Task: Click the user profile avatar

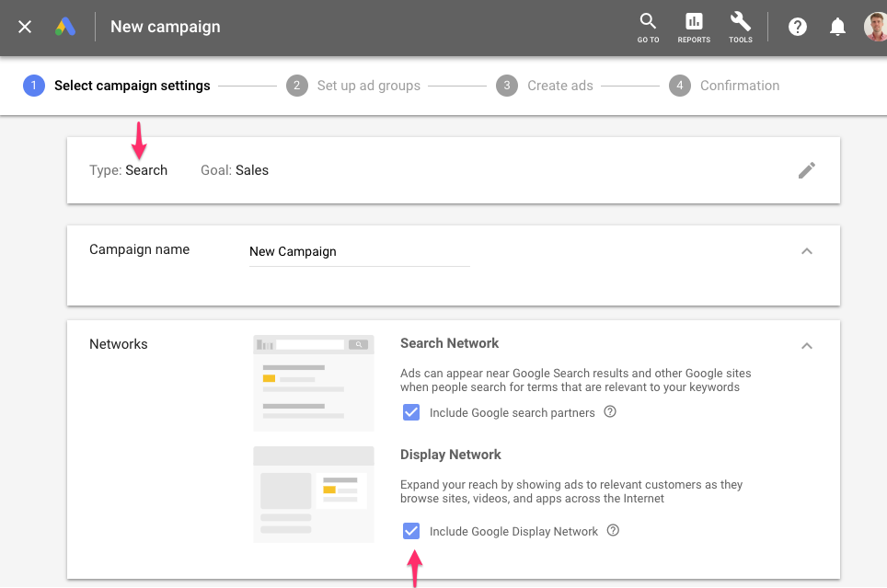Action: click(x=876, y=27)
